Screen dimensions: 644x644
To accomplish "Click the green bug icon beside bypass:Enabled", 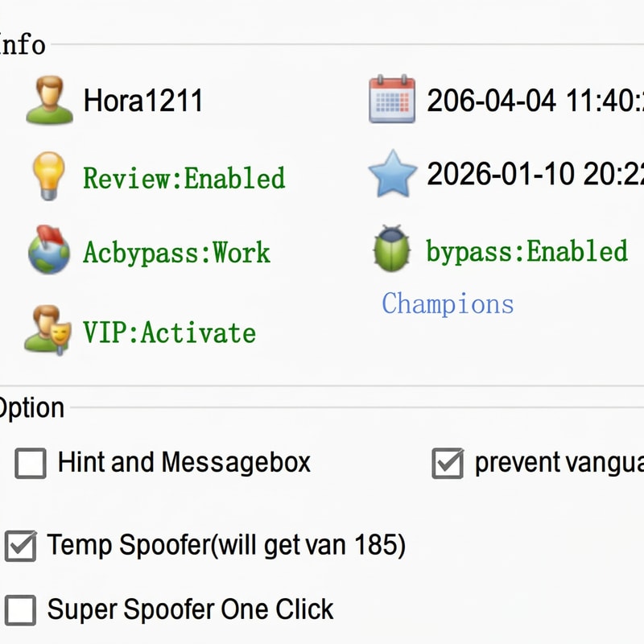I will tap(392, 250).
